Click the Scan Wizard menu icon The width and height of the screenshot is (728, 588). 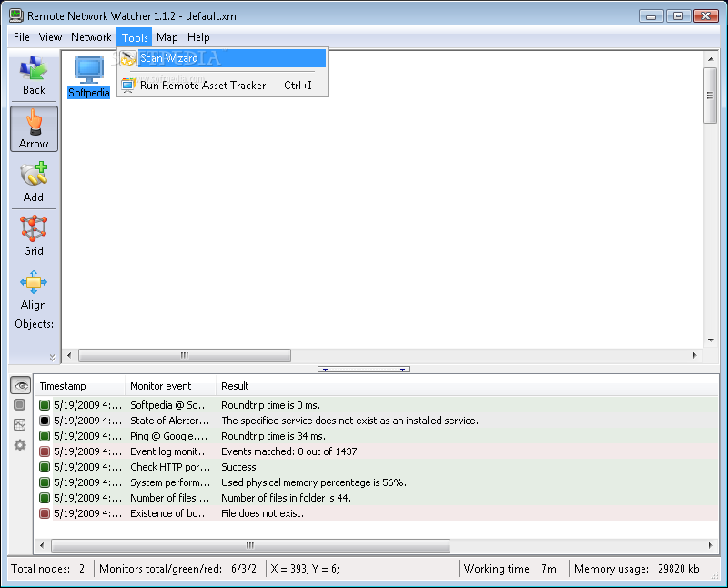127,58
